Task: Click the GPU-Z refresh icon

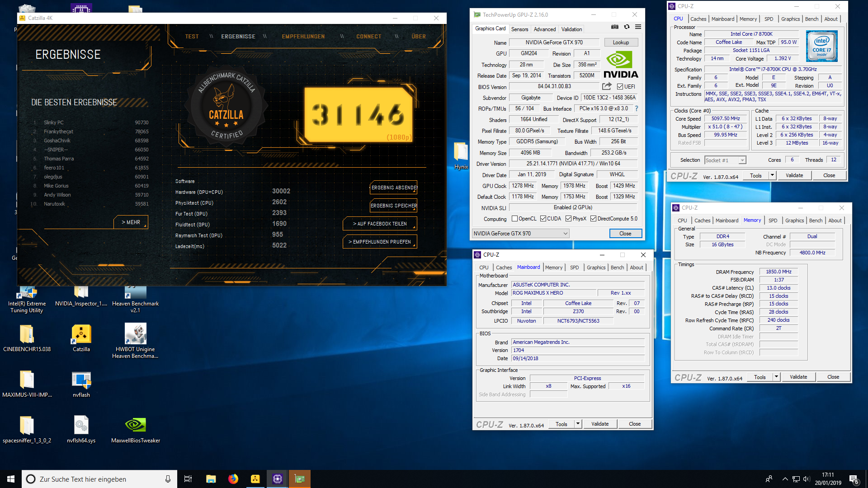Action: click(627, 27)
